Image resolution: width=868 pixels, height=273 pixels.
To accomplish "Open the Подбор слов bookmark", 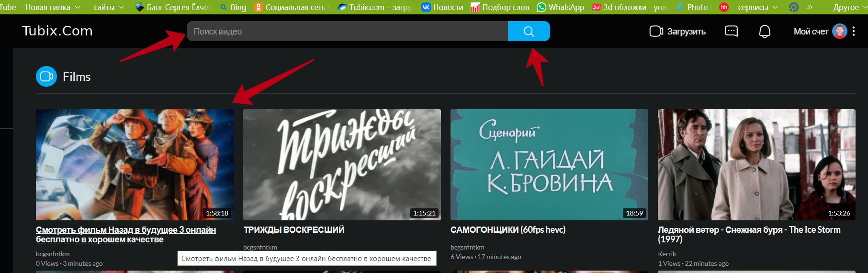I will tap(500, 7).
